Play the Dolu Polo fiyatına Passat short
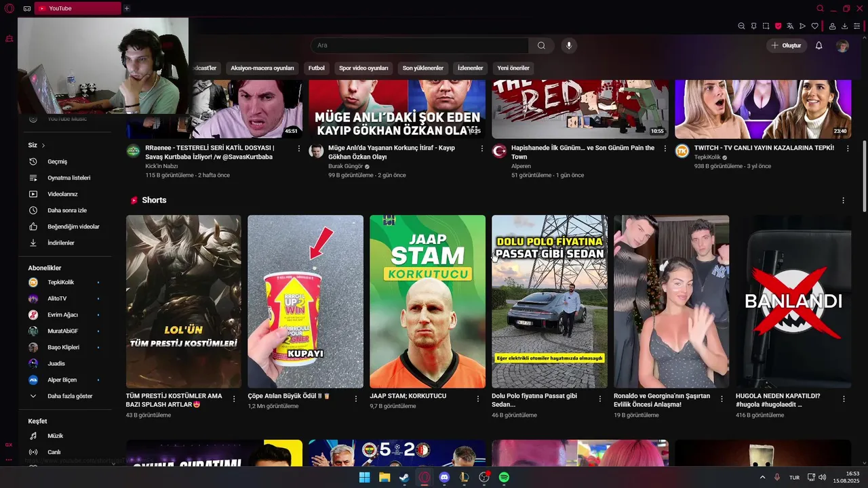 point(549,302)
